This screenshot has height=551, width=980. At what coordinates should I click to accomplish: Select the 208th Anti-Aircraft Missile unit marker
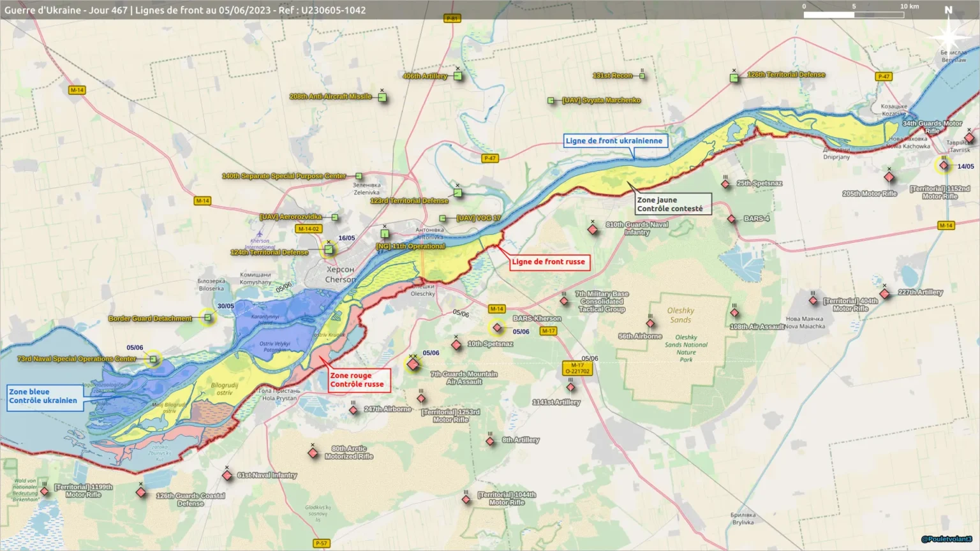[382, 97]
